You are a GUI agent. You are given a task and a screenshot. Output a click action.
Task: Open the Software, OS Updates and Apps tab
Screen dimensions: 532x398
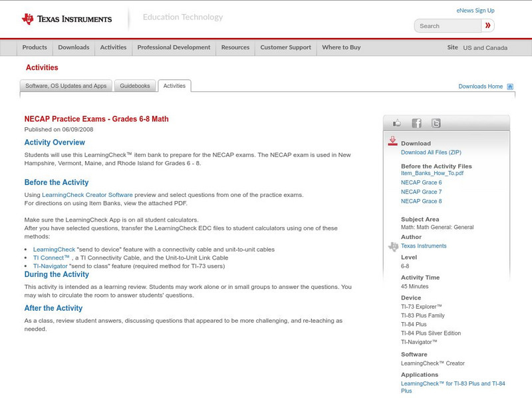pos(68,86)
